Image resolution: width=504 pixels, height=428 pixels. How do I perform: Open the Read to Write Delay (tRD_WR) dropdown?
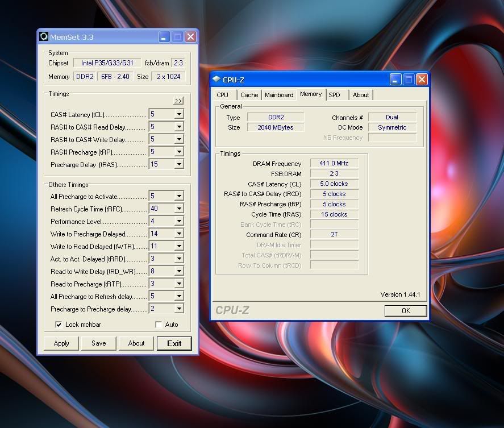179,271
